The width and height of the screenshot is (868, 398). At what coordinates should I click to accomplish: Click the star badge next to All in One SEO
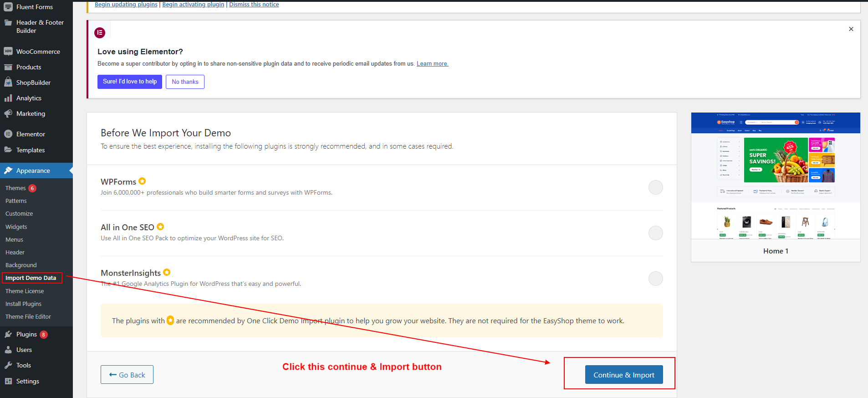click(160, 227)
